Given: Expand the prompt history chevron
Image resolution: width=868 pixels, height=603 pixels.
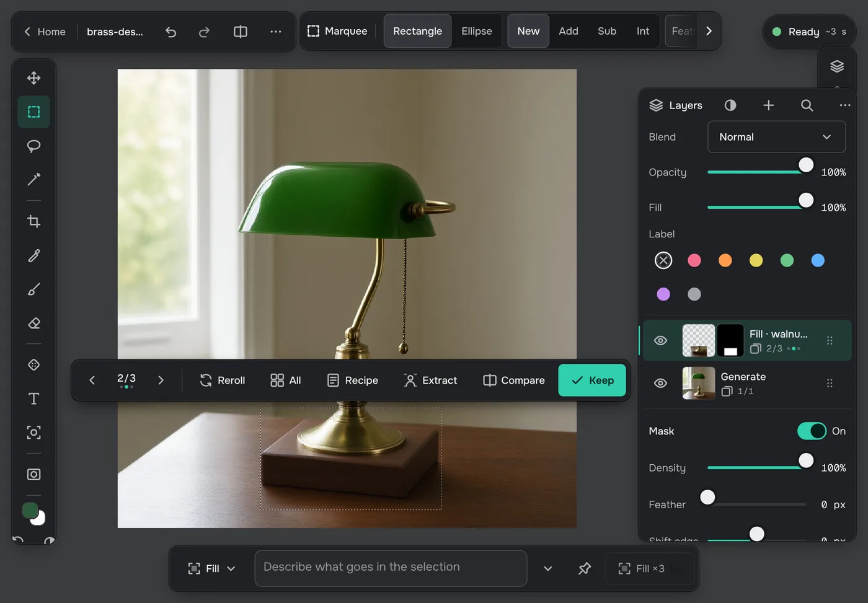Looking at the screenshot, I should pos(548,568).
